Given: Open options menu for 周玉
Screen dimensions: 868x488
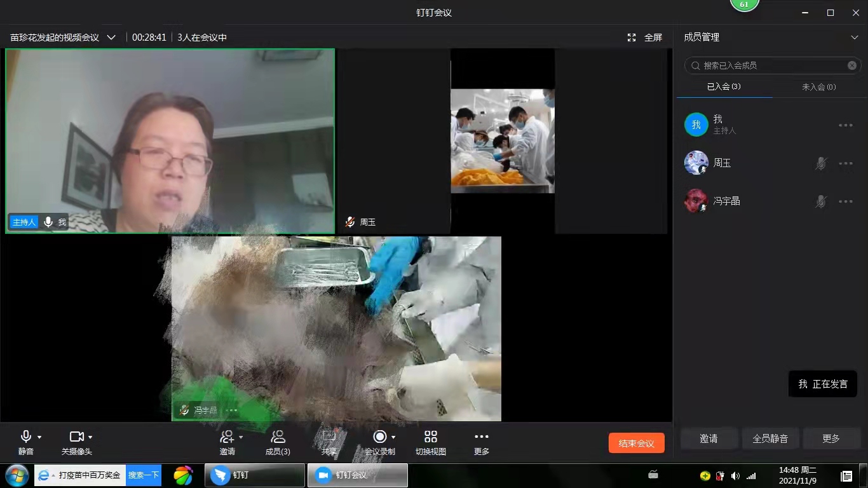Looking at the screenshot, I should 845,163.
